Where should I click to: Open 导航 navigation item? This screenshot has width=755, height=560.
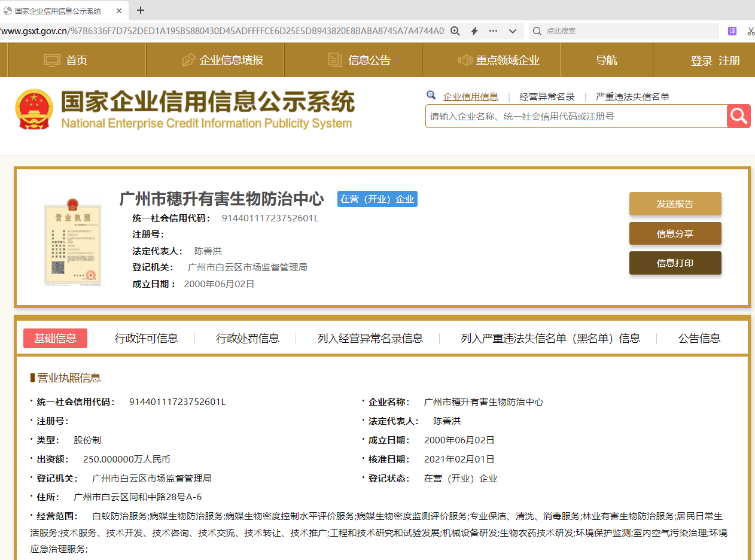pyautogui.click(x=607, y=60)
